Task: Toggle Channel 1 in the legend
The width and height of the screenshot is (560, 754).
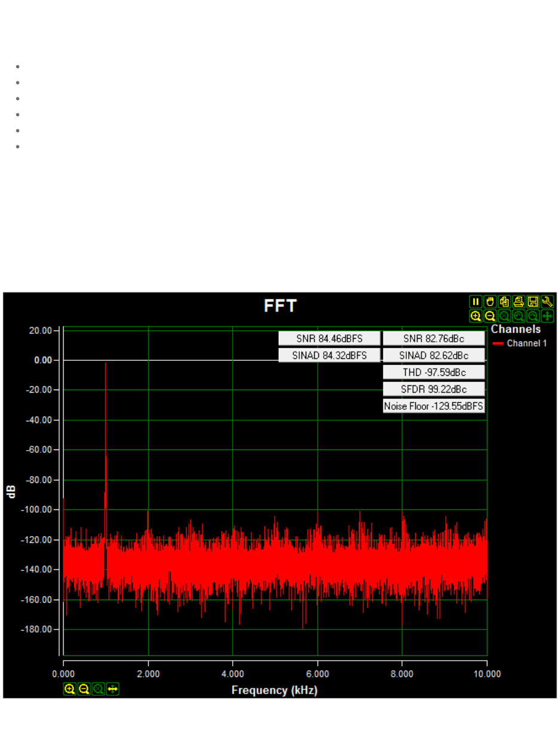Action: [x=526, y=343]
